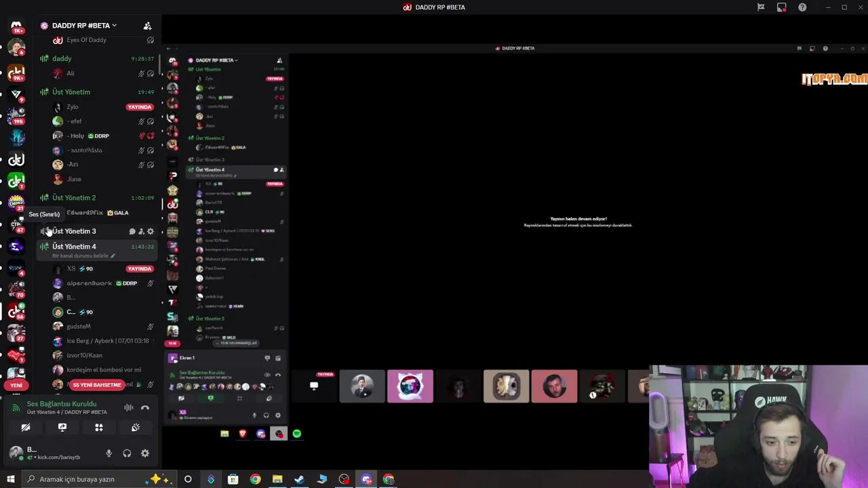Open server icon with the 56 badge

[16, 311]
